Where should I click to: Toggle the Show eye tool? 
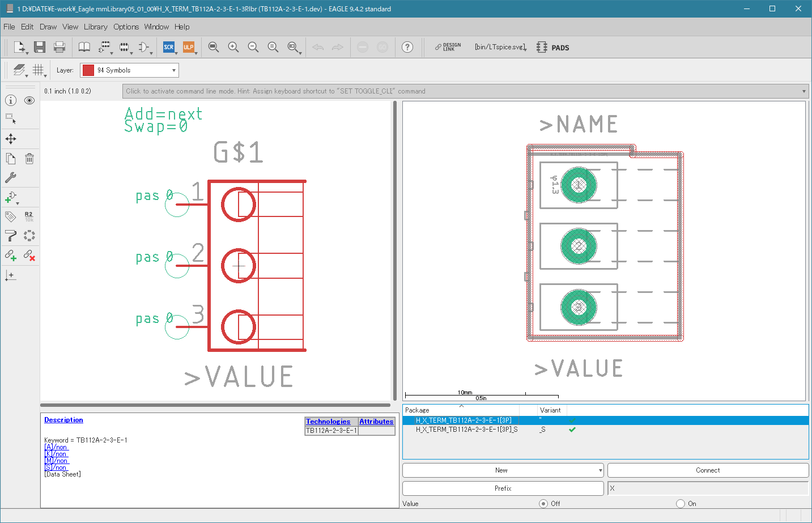29,100
